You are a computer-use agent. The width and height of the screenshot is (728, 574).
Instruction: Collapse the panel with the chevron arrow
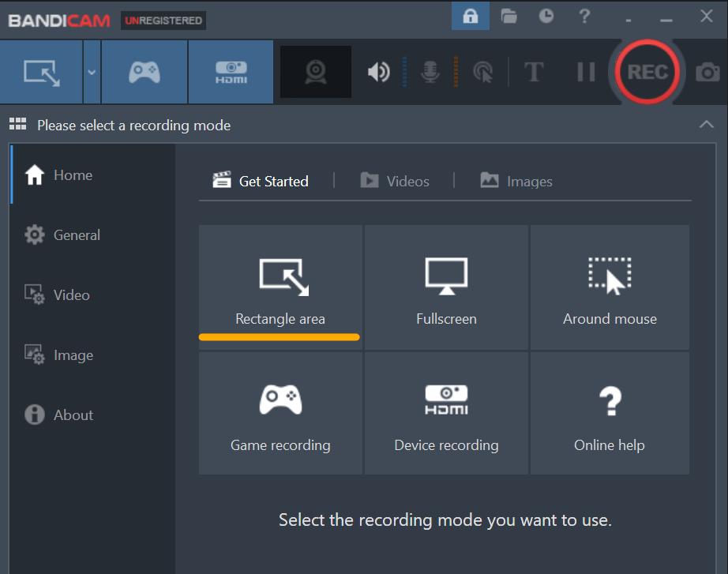click(x=706, y=124)
